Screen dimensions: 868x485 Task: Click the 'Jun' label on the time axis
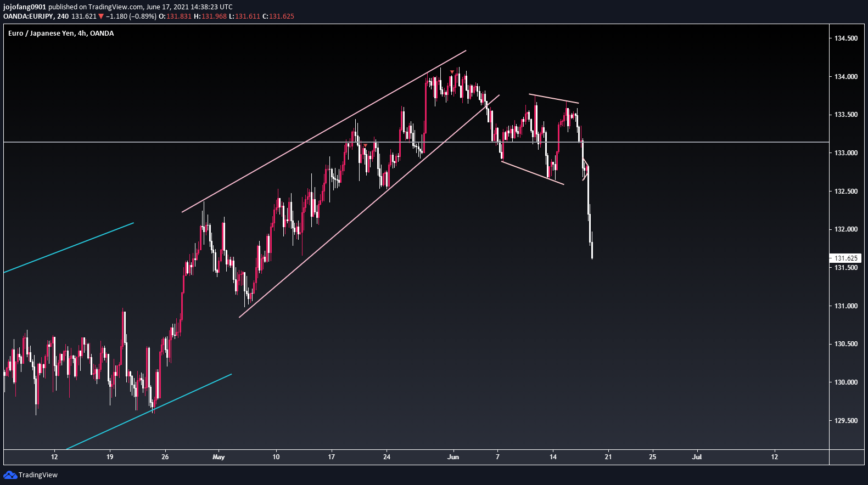(453, 457)
